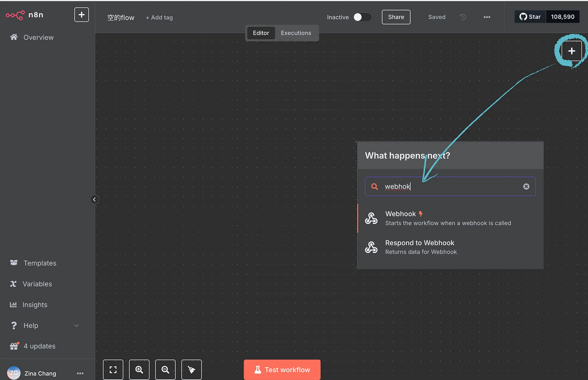Zoom in on the canvas

[x=139, y=370]
